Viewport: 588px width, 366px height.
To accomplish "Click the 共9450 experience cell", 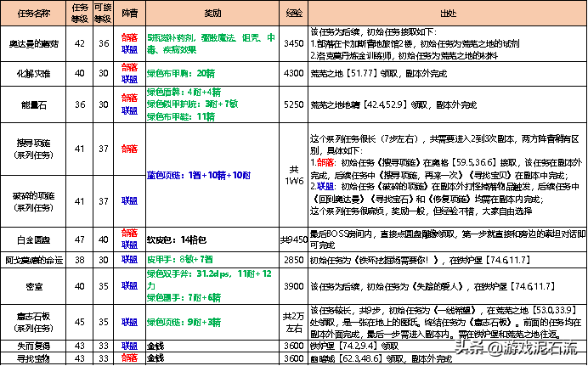I will point(294,239).
